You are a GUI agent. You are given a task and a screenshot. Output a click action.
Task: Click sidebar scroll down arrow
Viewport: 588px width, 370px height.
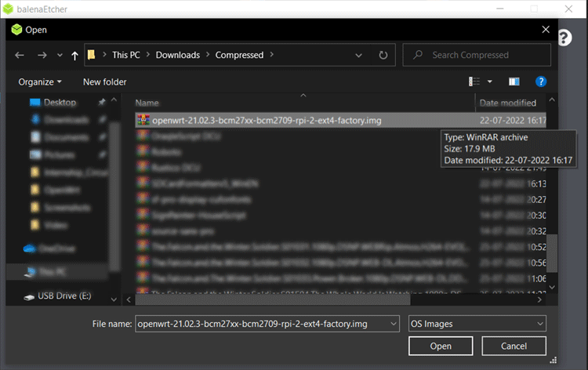tap(114, 299)
